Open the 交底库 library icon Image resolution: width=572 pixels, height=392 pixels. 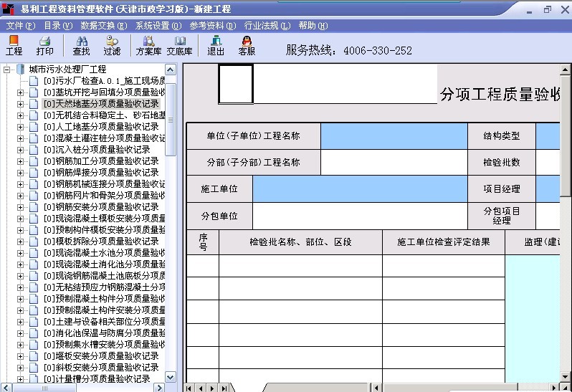pyautogui.click(x=179, y=46)
